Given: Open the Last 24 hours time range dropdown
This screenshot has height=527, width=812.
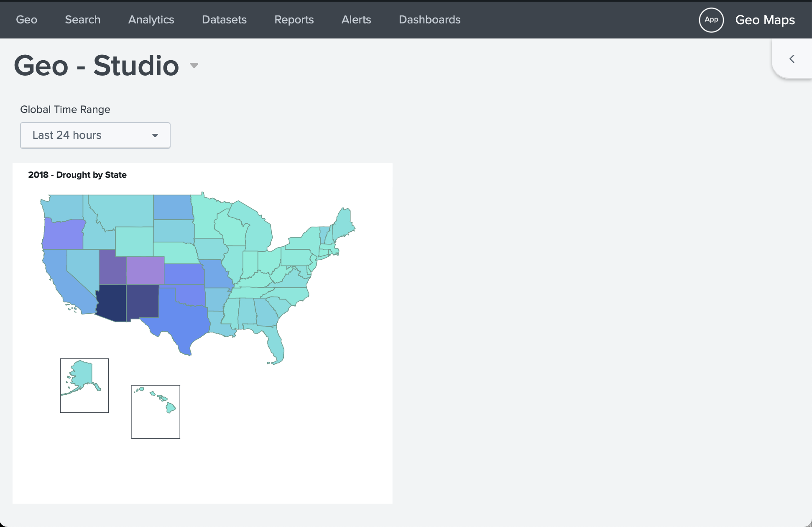Looking at the screenshot, I should click(x=95, y=135).
